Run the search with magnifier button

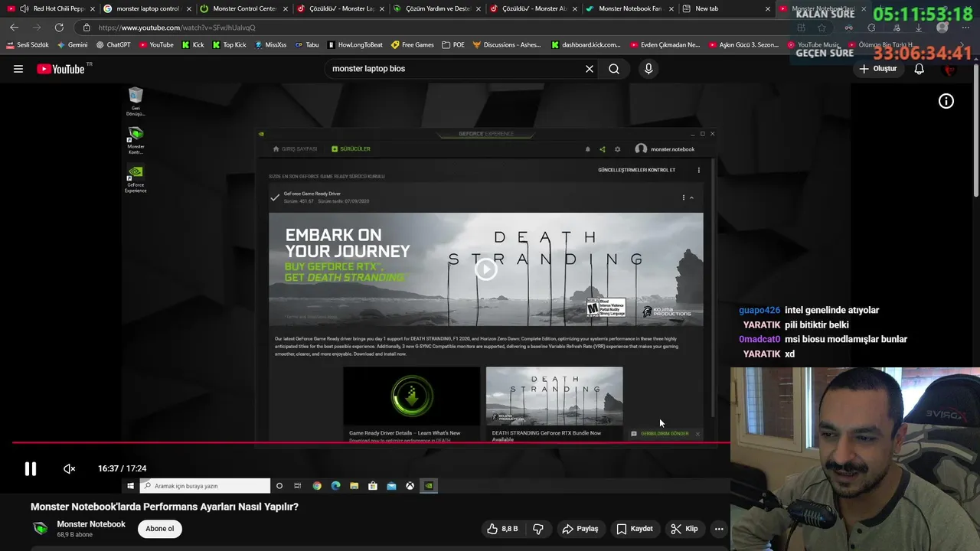pyautogui.click(x=614, y=69)
